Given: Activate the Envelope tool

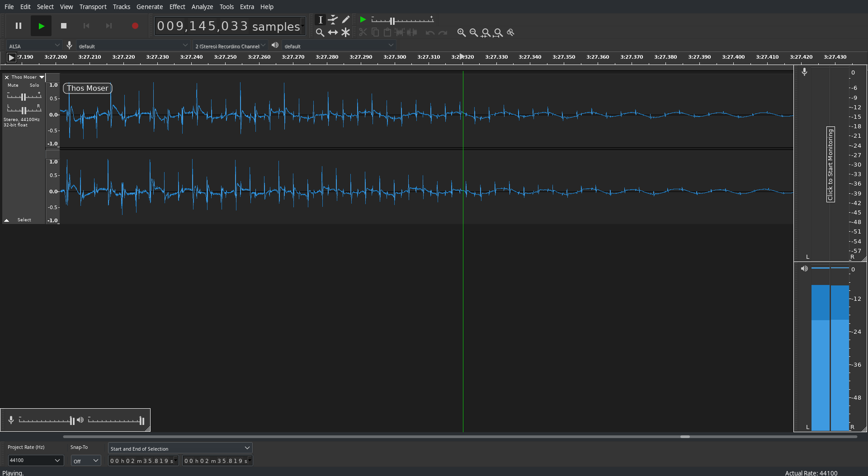Looking at the screenshot, I should point(333,20).
